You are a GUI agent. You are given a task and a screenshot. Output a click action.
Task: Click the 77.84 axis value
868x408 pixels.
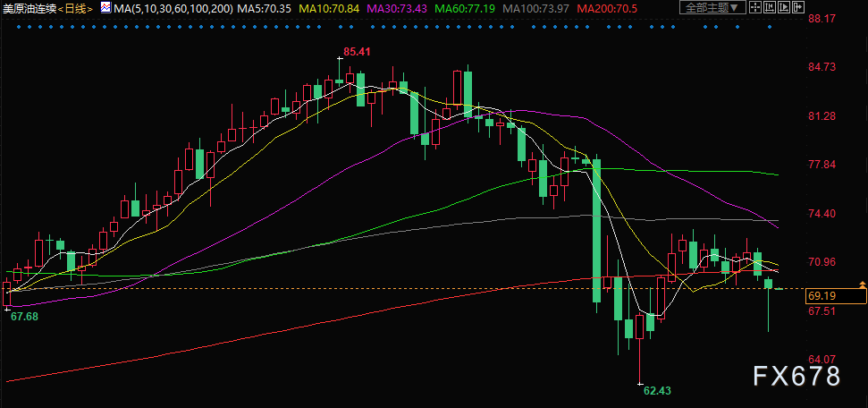tap(822, 165)
